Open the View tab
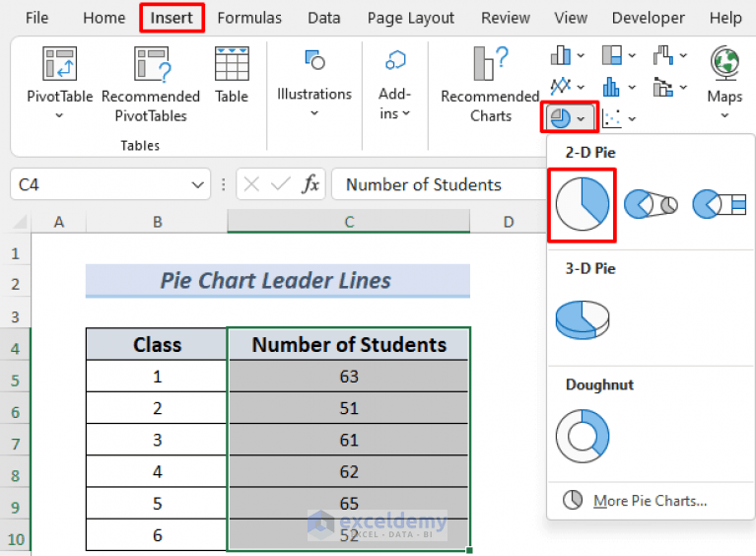 click(x=571, y=18)
